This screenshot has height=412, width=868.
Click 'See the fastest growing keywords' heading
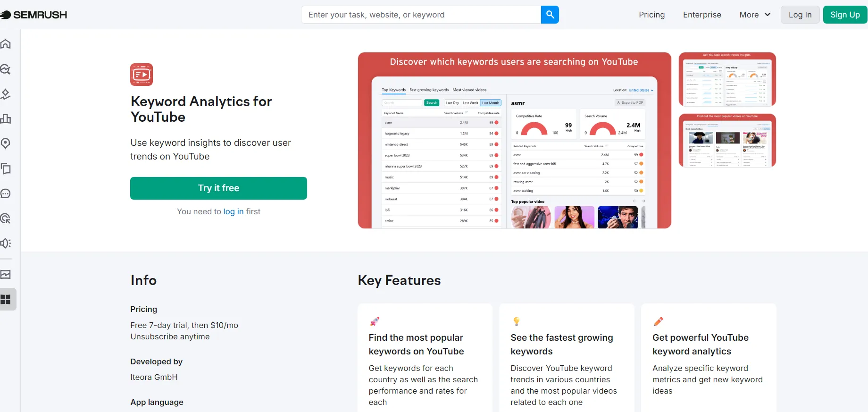[x=561, y=345]
